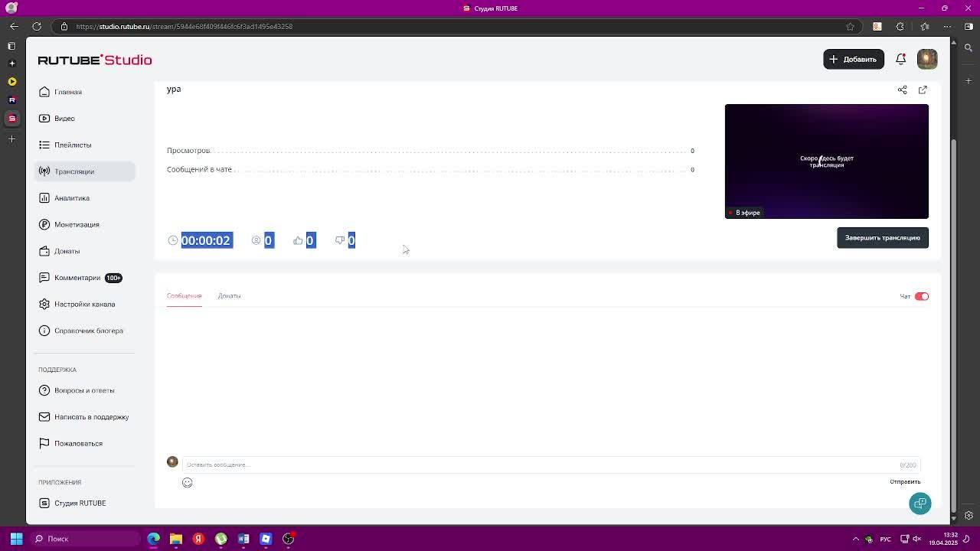
Task: Click the stream title ура
Action: 174,89
